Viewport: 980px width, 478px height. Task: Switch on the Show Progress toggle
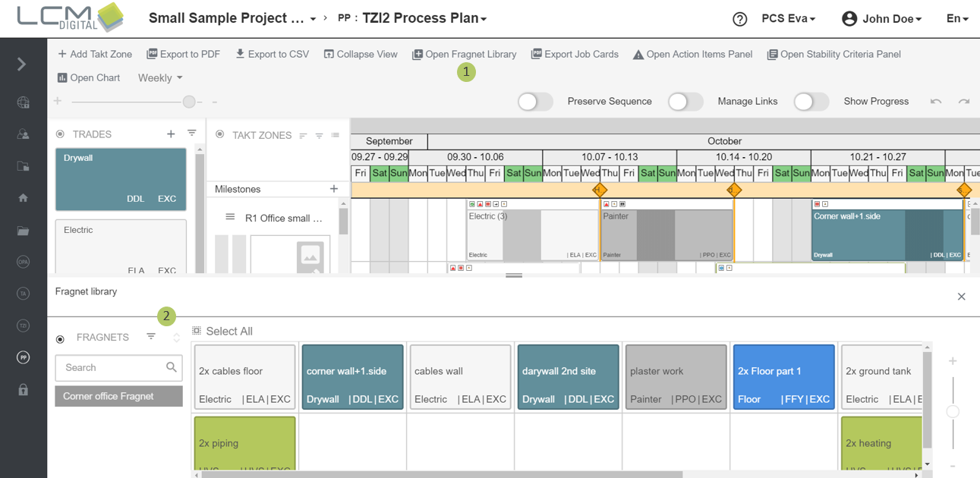811,102
